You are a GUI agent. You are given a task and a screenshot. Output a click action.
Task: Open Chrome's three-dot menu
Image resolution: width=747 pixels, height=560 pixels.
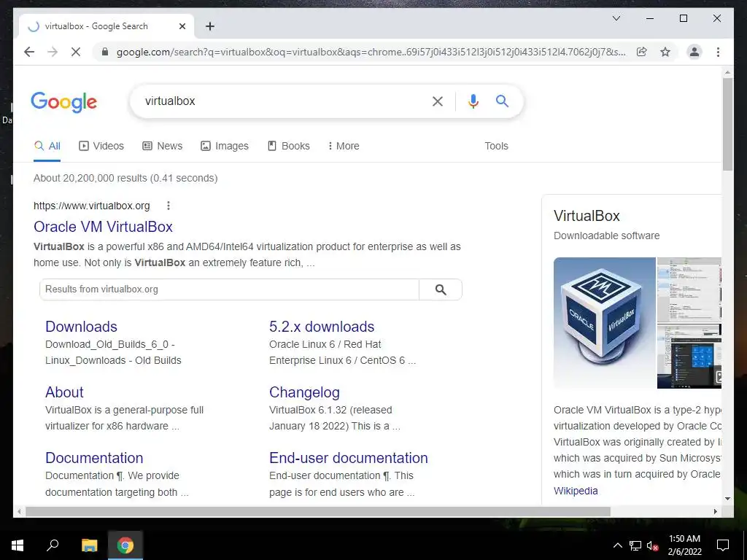pyautogui.click(x=718, y=52)
